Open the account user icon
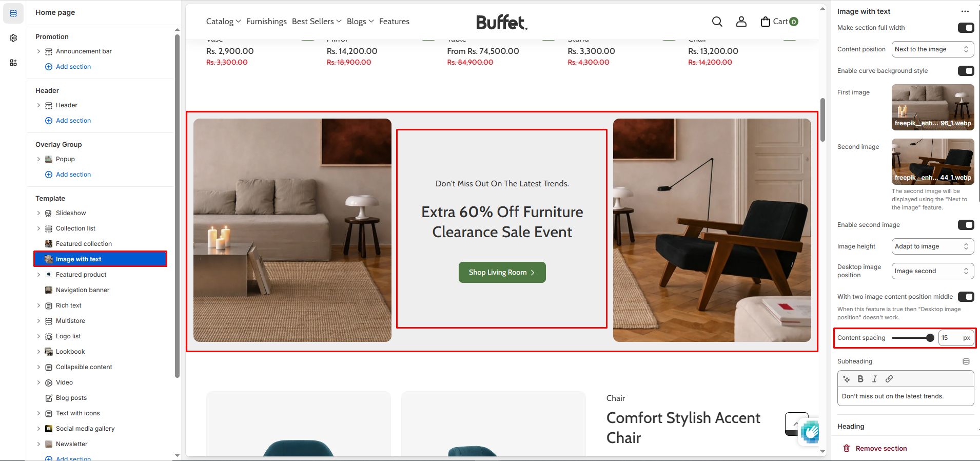 coord(741,22)
